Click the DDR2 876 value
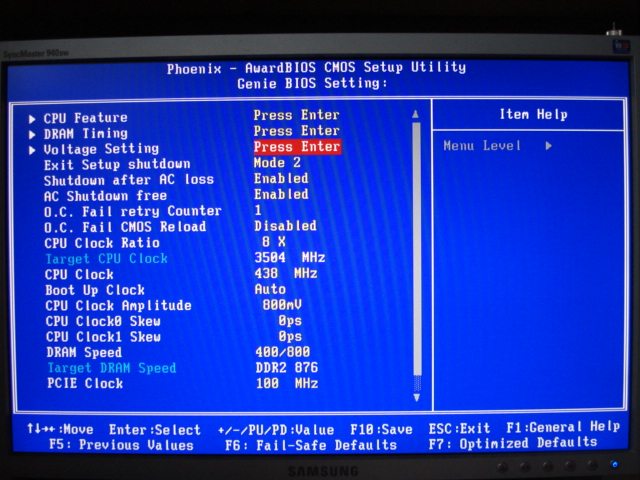The height and width of the screenshot is (480, 640). click(x=287, y=368)
